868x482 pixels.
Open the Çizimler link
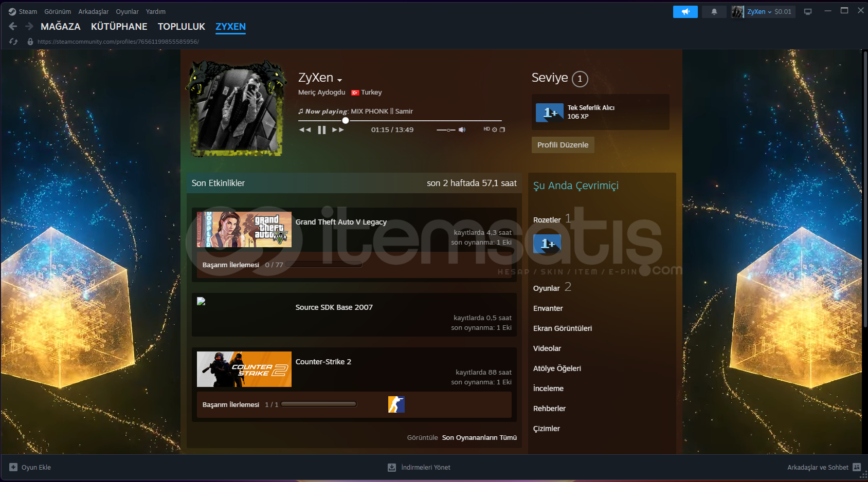click(x=547, y=429)
